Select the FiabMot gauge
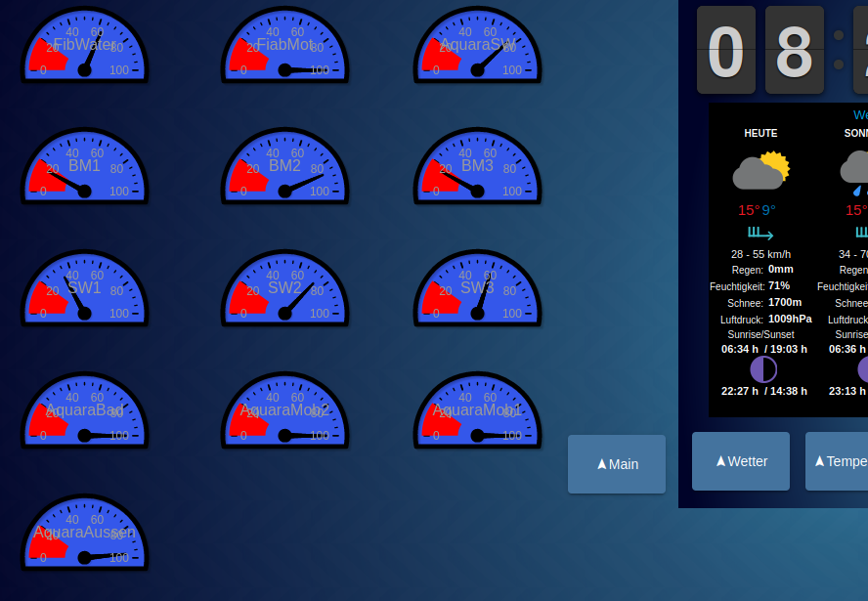868x601 pixels. 285,45
